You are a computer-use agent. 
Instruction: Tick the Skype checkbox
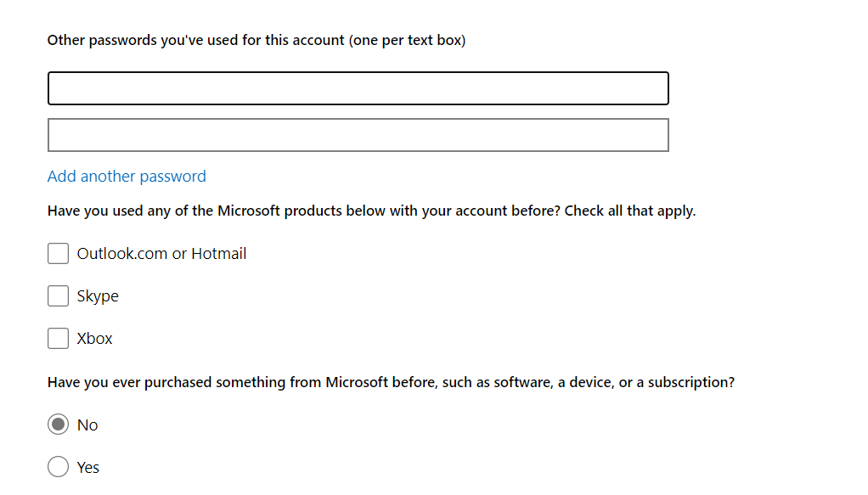tap(58, 295)
